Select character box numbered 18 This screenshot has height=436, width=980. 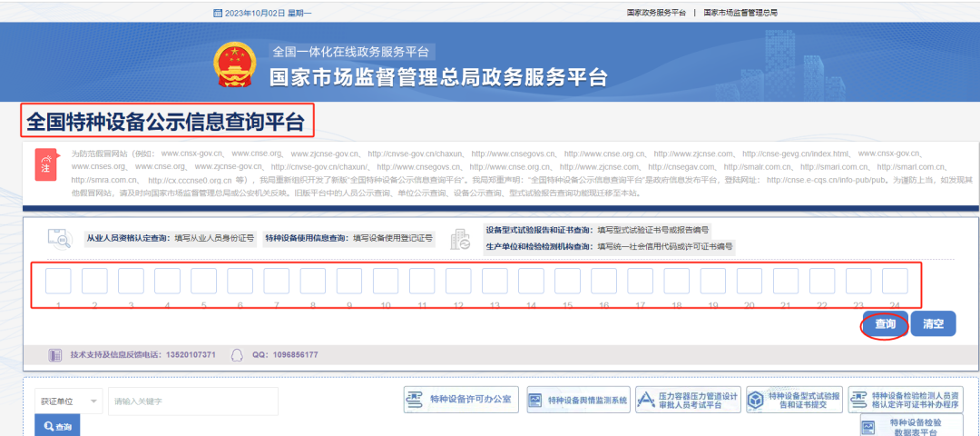[x=676, y=282]
